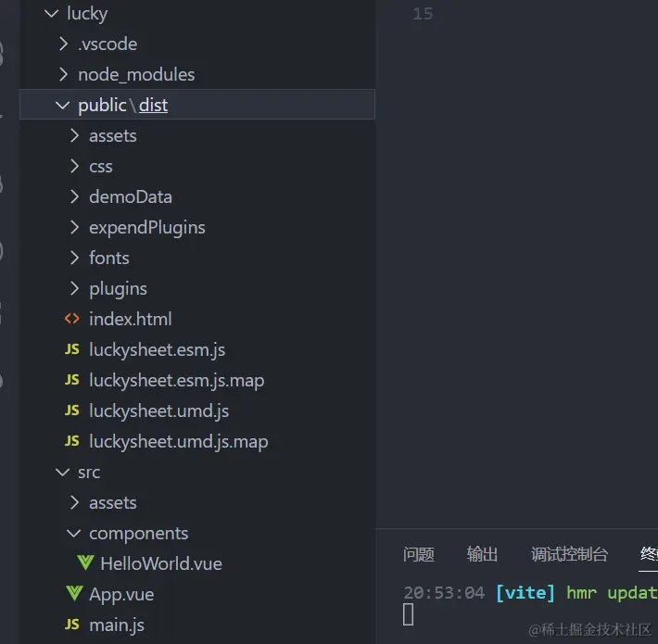Switch to the 调试控制台 debug console tab
The height and width of the screenshot is (644, 658).
coord(569,555)
